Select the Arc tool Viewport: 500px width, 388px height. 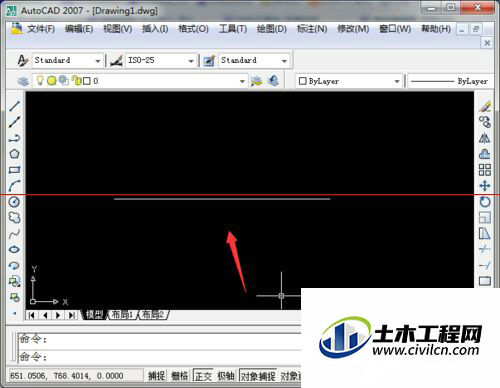click(x=14, y=186)
